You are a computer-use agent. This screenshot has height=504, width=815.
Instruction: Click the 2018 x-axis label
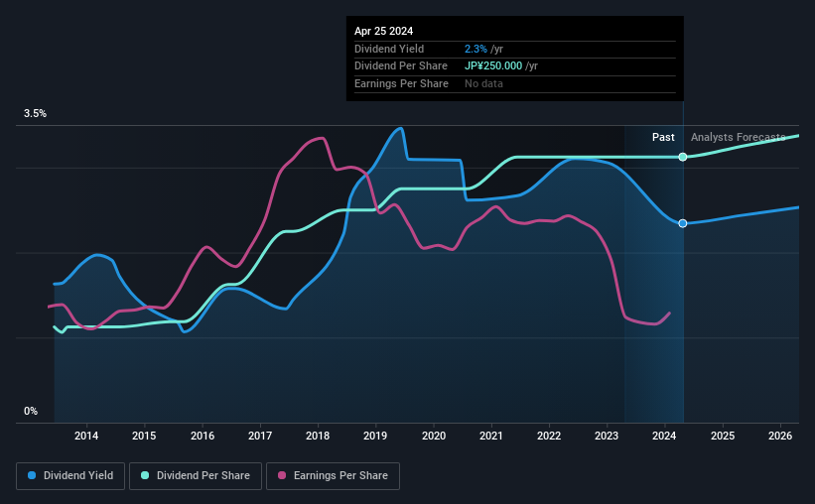pyautogui.click(x=318, y=436)
